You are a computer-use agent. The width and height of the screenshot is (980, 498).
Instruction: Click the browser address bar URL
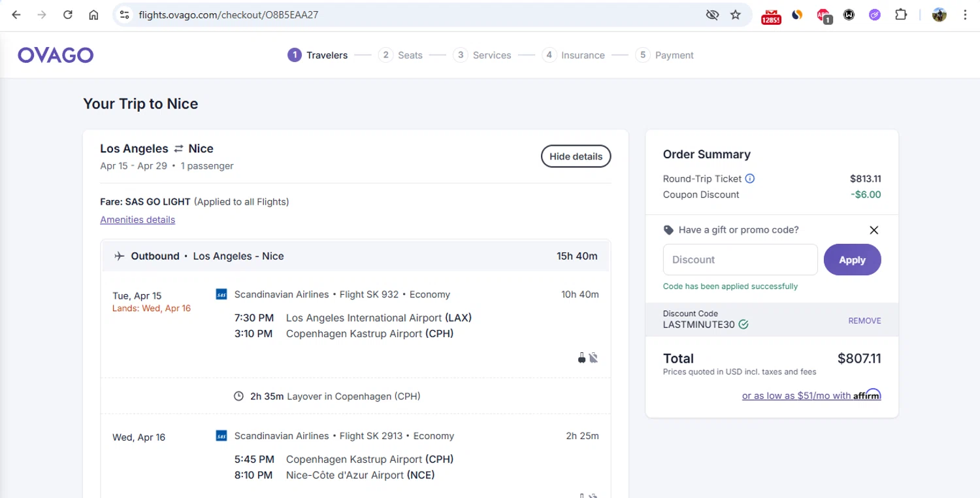229,14
